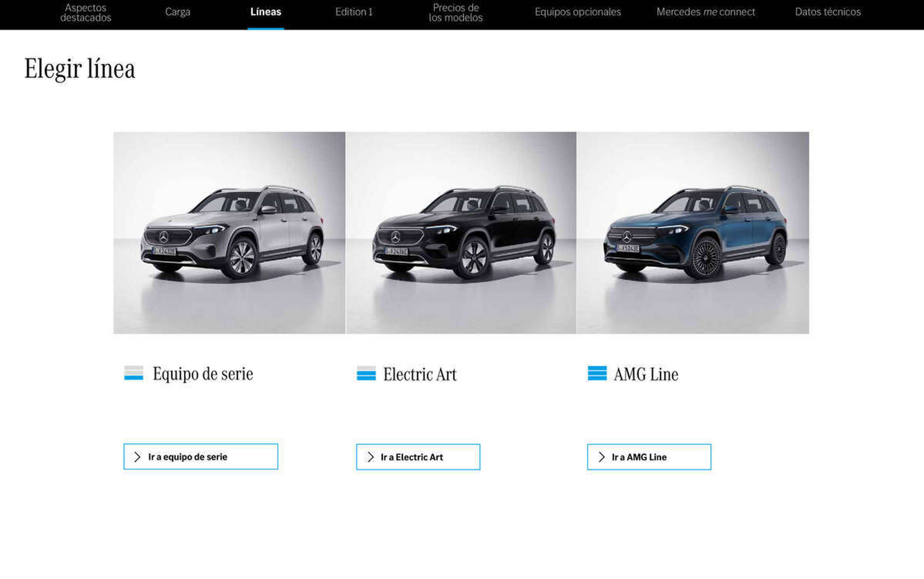Select the blue AMG Line car image

693,233
